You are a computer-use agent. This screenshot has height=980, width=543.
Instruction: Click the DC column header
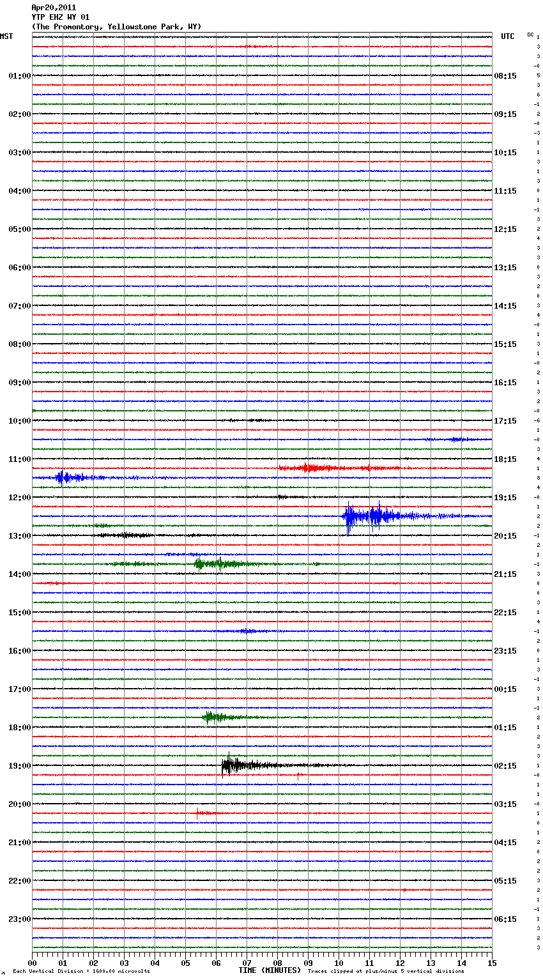(x=530, y=34)
